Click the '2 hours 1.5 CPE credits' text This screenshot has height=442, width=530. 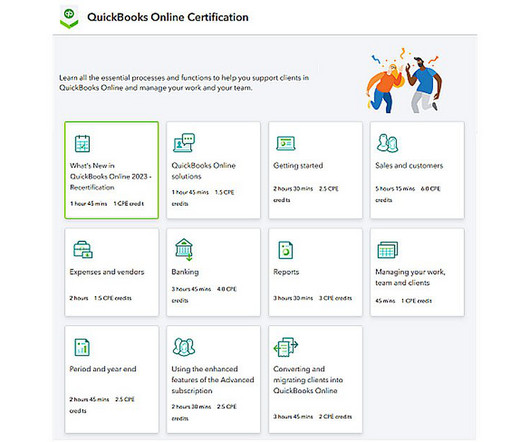[x=100, y=298]
